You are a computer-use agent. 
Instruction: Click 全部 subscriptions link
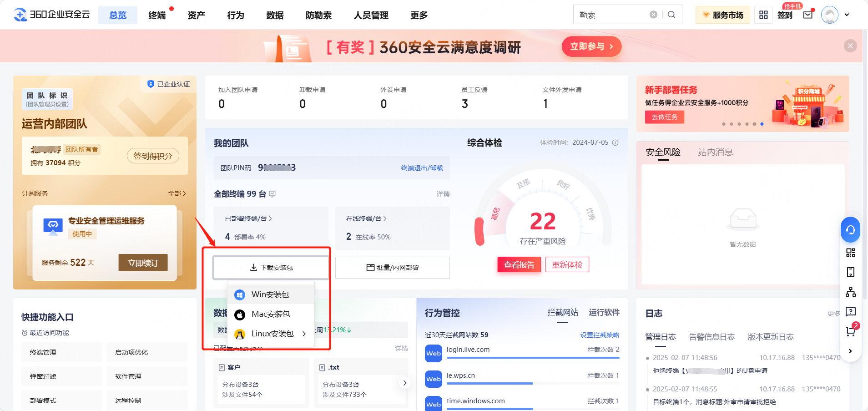tap(177, 193)
